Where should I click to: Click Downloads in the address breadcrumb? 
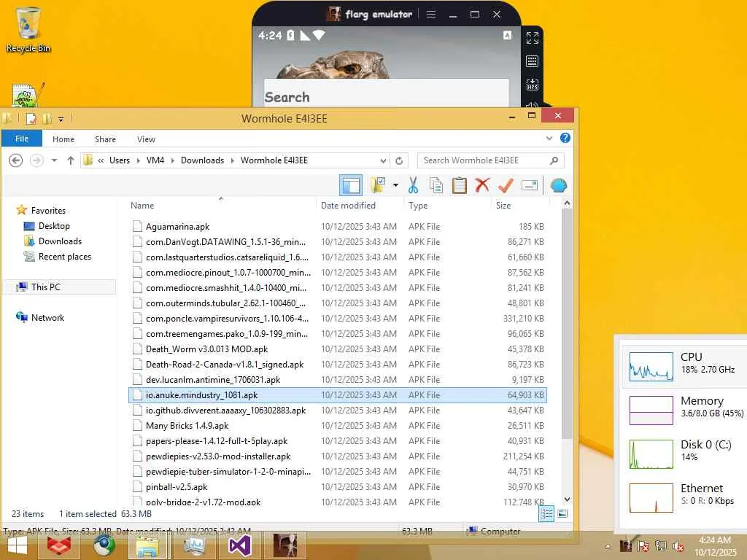[203, 160]
